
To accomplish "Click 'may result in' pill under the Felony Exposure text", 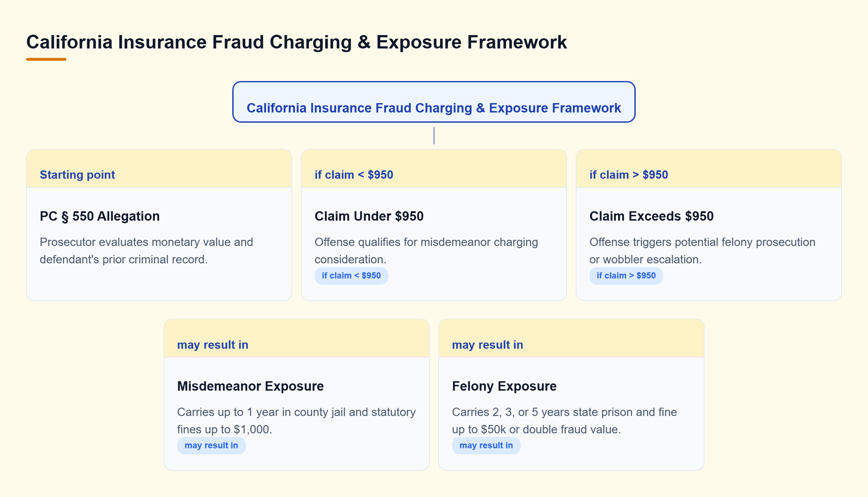I will (x=486, y=446).
